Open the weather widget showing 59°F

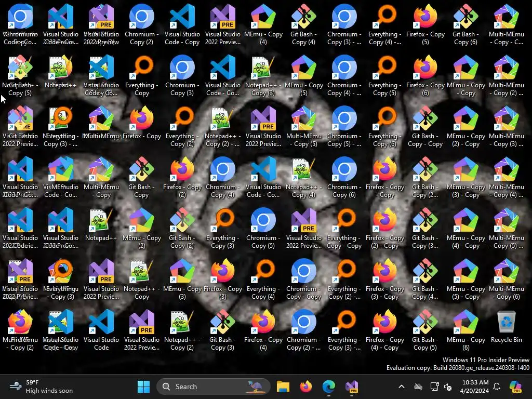coord(41,387)
